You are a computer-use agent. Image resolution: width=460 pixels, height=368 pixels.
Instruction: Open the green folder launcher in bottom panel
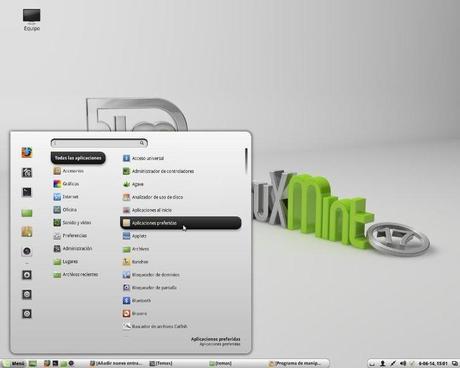tap(63, 364)
